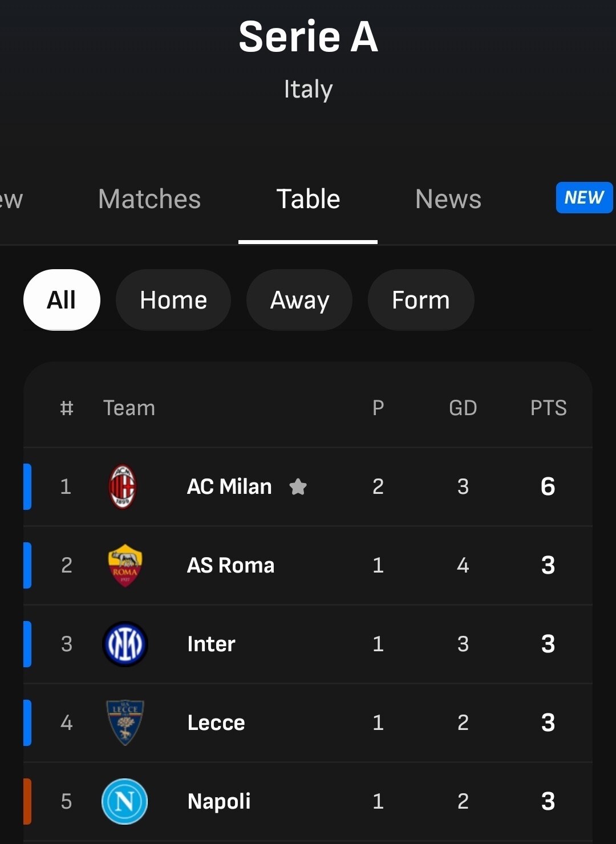Screen dimensions: 616x844
Task: Click the PTS column header
Action: (x=549, y=408)
